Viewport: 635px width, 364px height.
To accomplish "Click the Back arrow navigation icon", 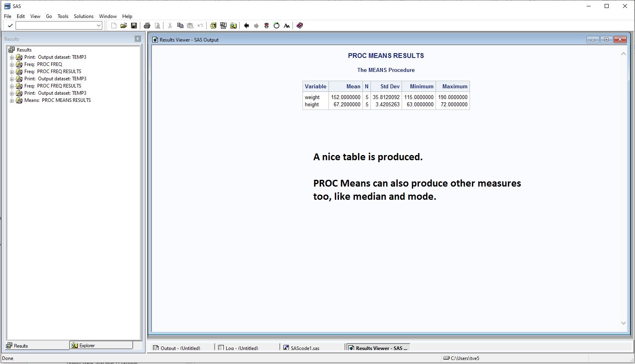I will [246, 26].
